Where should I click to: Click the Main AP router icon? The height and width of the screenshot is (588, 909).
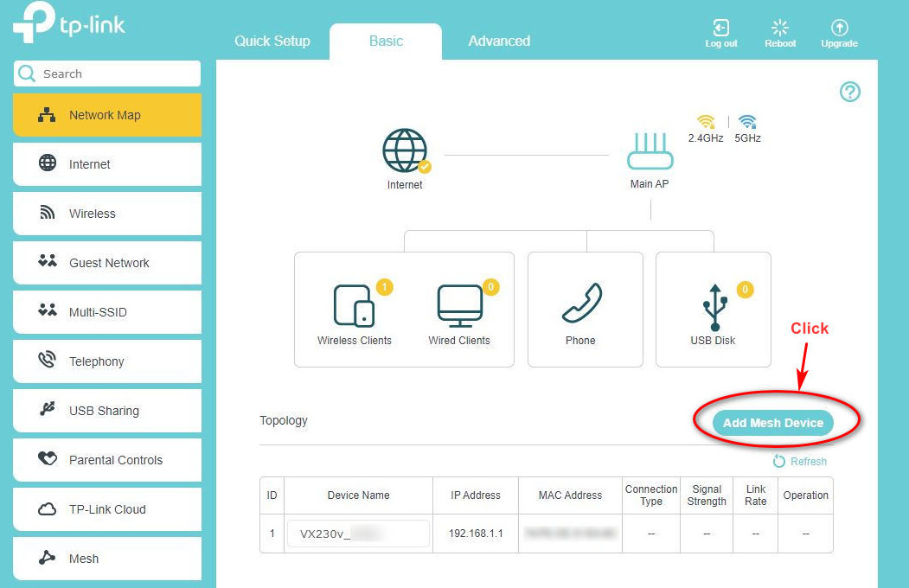pyautogui.click(x=650, y=150)
